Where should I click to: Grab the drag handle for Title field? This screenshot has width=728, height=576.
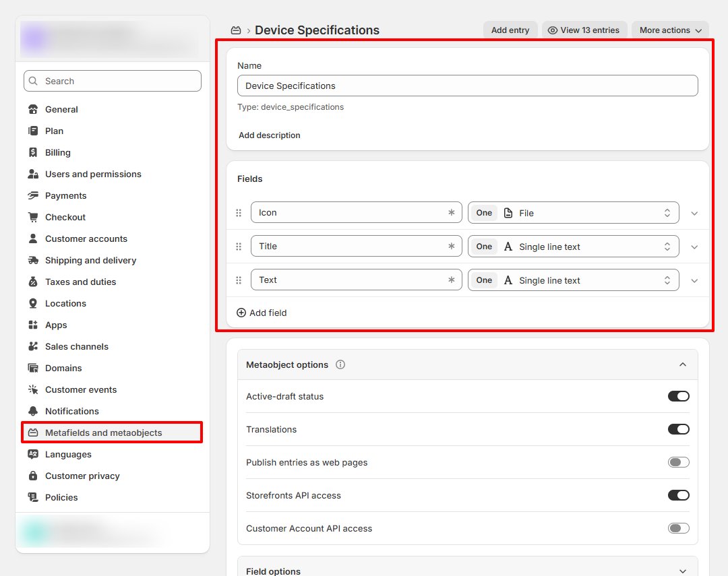[x=239, y=247]
